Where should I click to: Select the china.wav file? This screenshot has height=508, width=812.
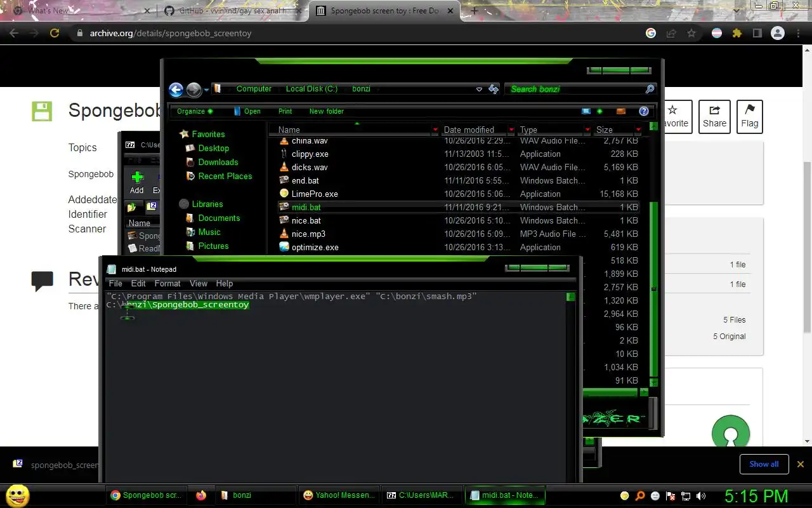[x=310, y=140]
